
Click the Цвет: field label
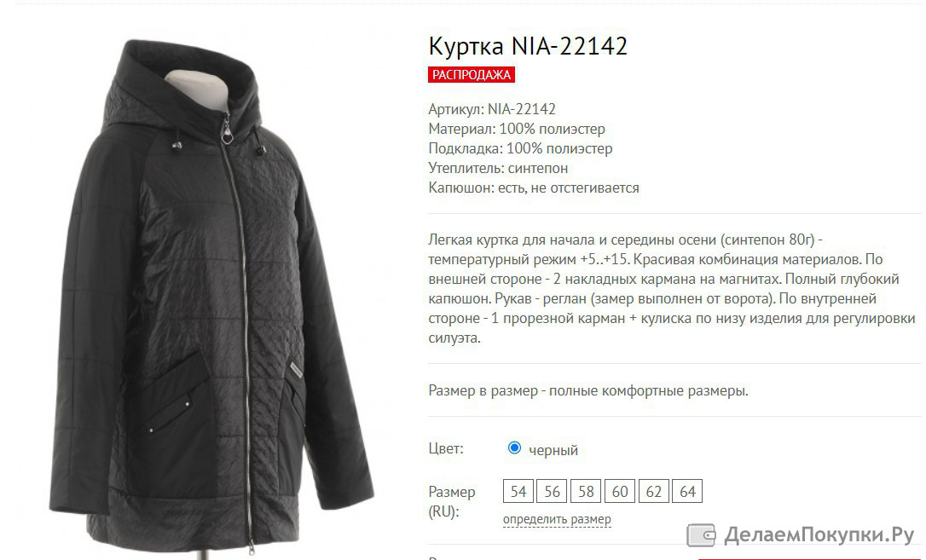click(x=446, y=448)
